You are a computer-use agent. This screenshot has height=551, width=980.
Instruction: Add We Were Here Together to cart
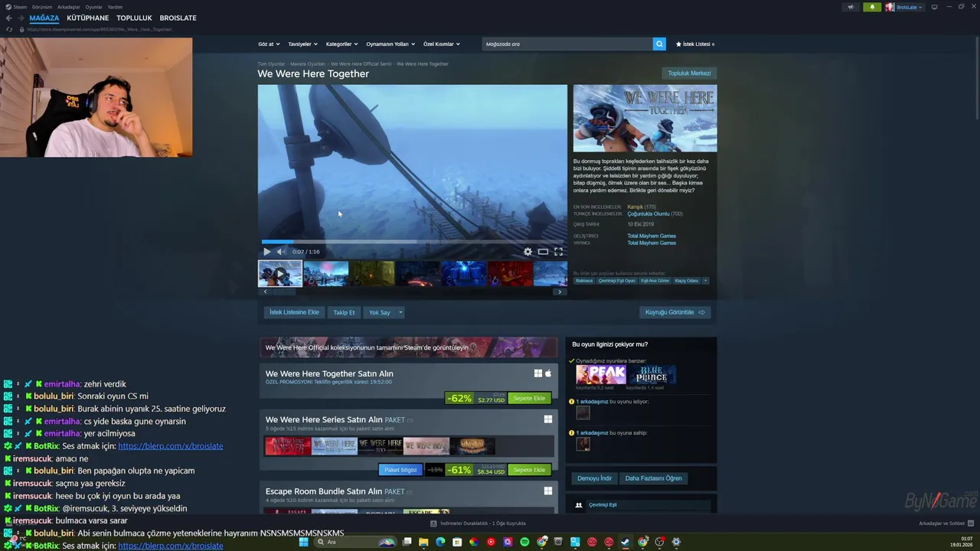point(529,398)
